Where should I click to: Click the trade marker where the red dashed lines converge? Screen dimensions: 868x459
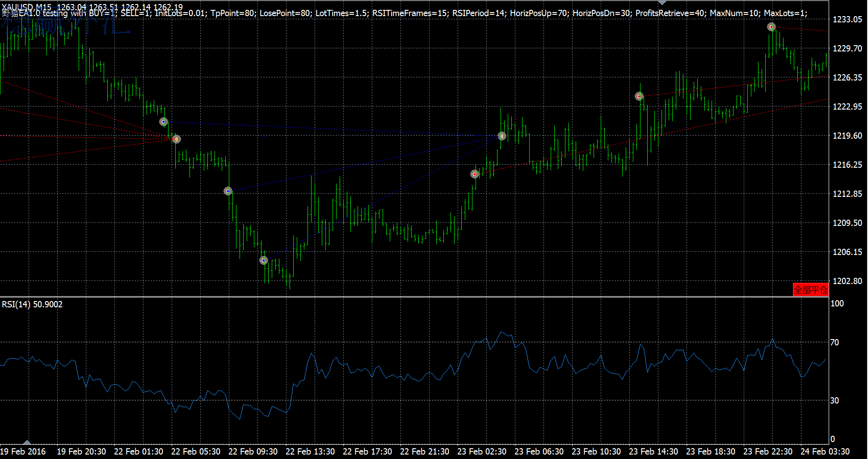(176, 139)
